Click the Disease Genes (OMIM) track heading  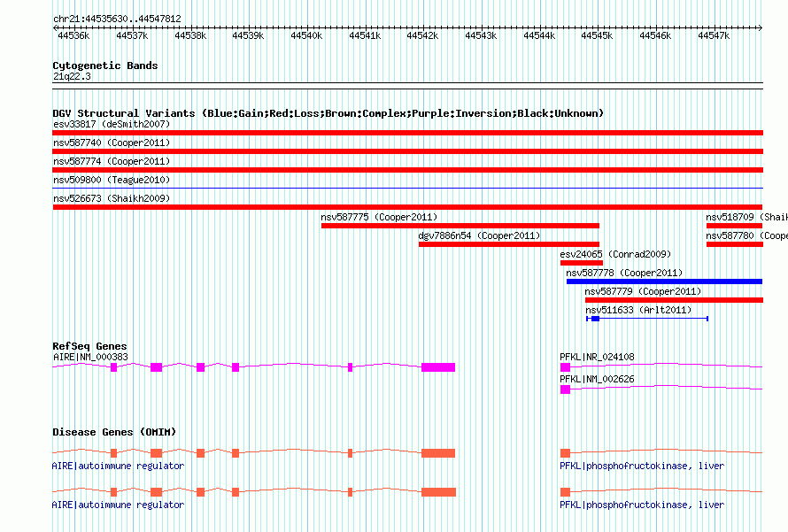(x=114, y=432)
